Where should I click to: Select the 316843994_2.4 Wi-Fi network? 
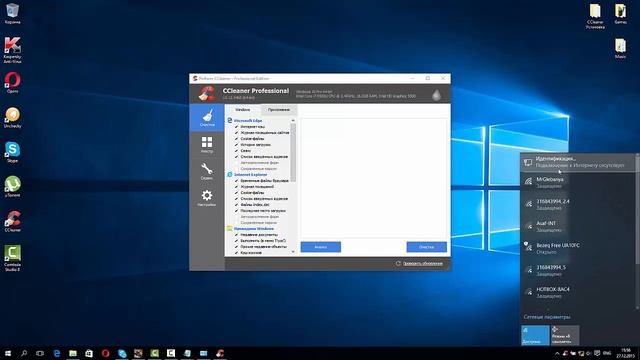[x=578, y=204]
